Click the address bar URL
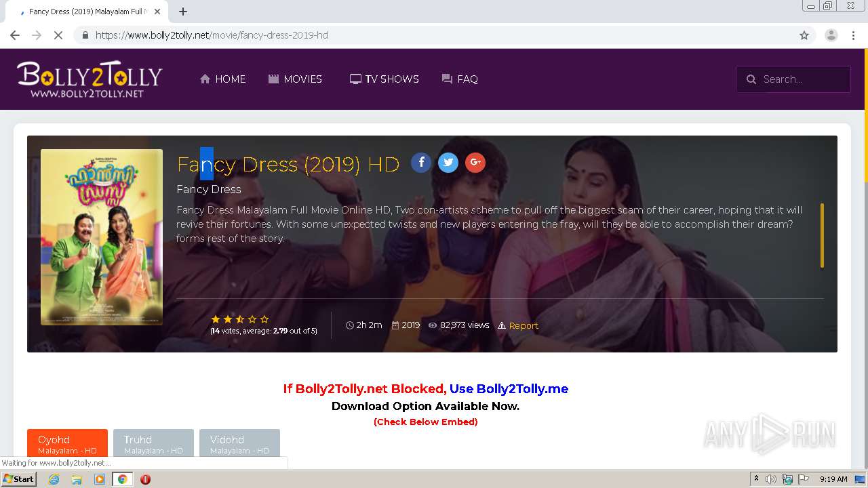The width and height of the screenshot is (868, 488). [x=212, y=35]
